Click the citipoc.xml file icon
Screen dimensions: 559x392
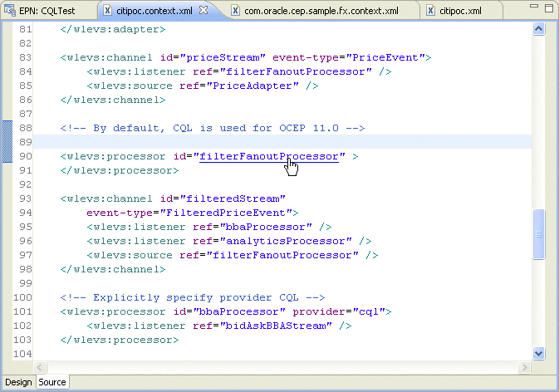point(430,11)
